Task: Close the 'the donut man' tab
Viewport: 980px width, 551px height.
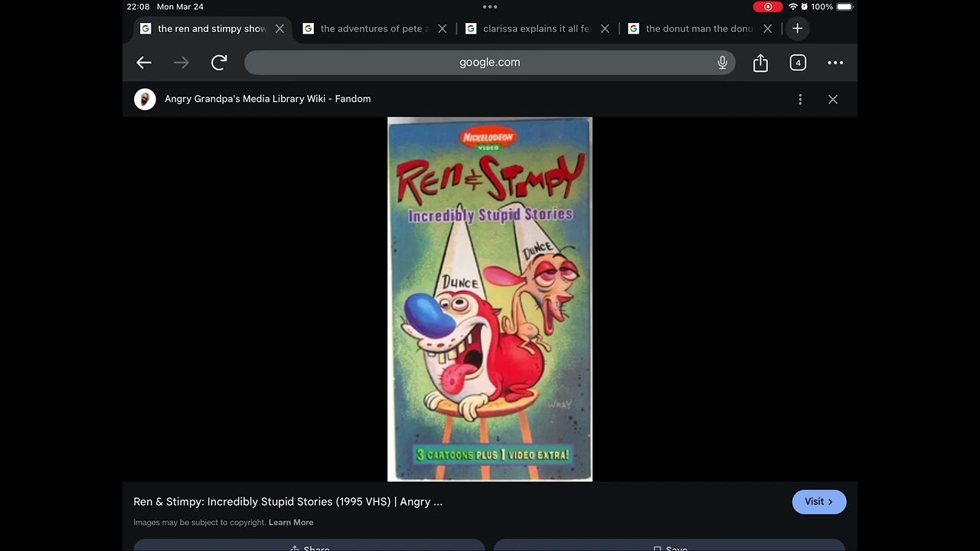Action: point(767,28)
